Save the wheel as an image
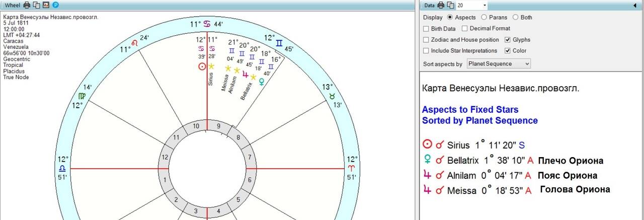 click(46, 5)
